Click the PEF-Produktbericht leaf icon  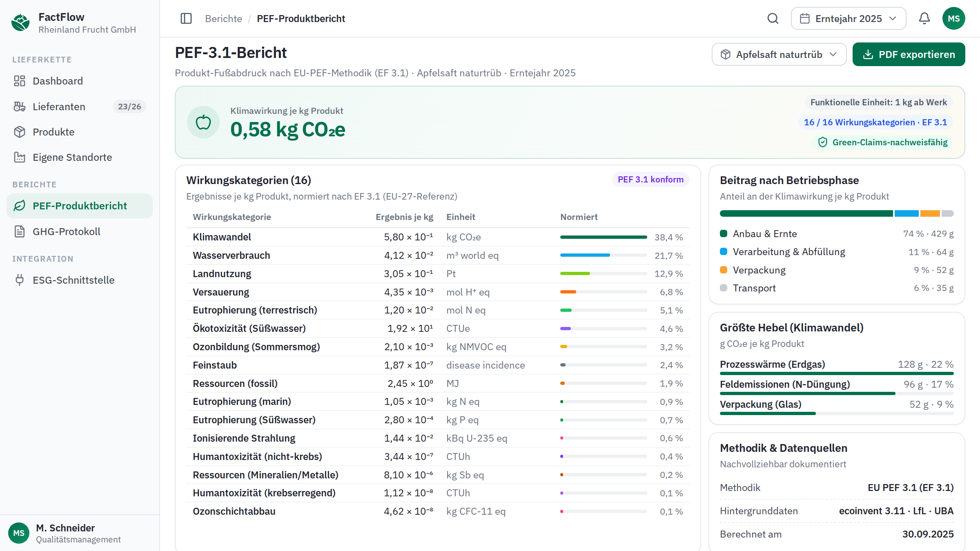coord(20,206)
